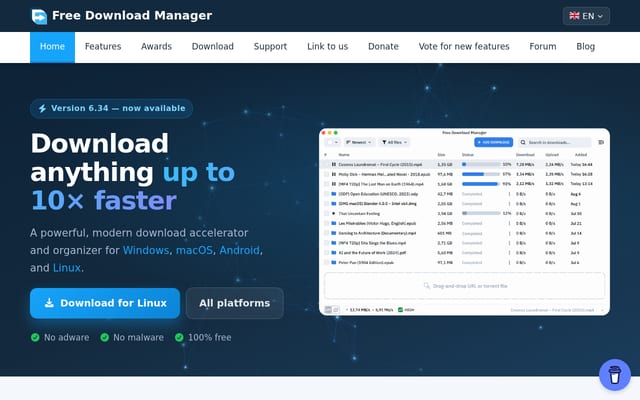Image resolution: width=640 pixels, height=400 pixels.
Task: Click the Download for Linux button
Action: pos(105,303)
